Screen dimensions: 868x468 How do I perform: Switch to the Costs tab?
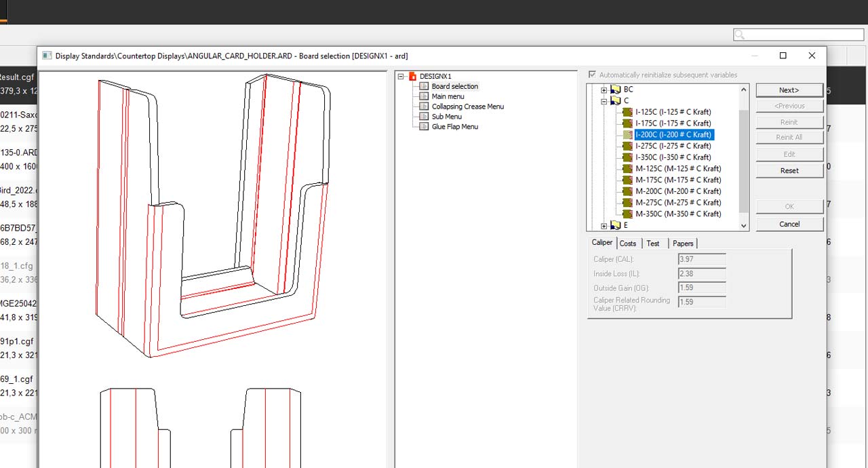tap(628, 243)
